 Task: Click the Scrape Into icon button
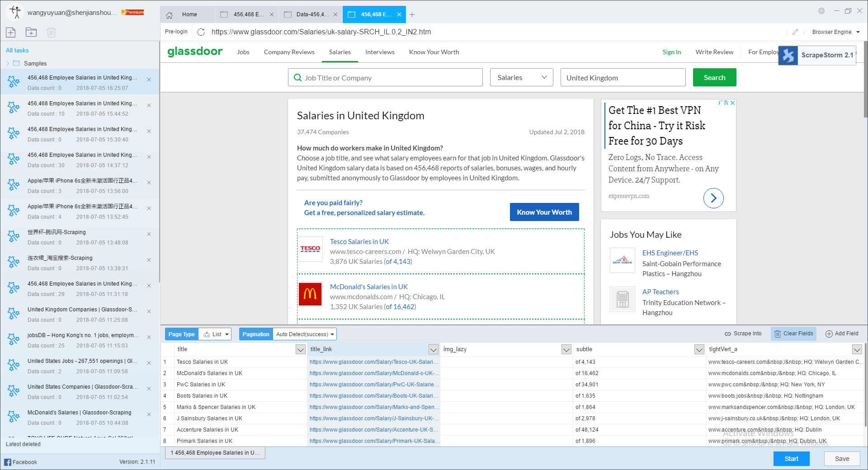coord(743,334)
